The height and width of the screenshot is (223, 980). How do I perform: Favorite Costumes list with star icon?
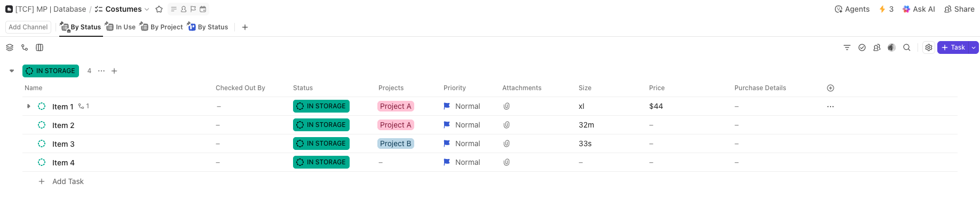[159, 9]
